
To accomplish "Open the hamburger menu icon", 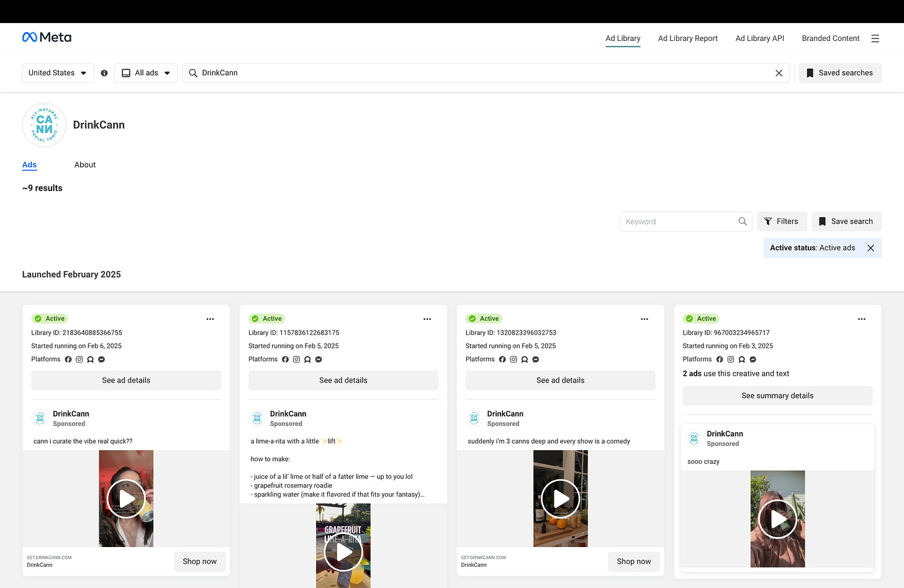I will point(875,38).
